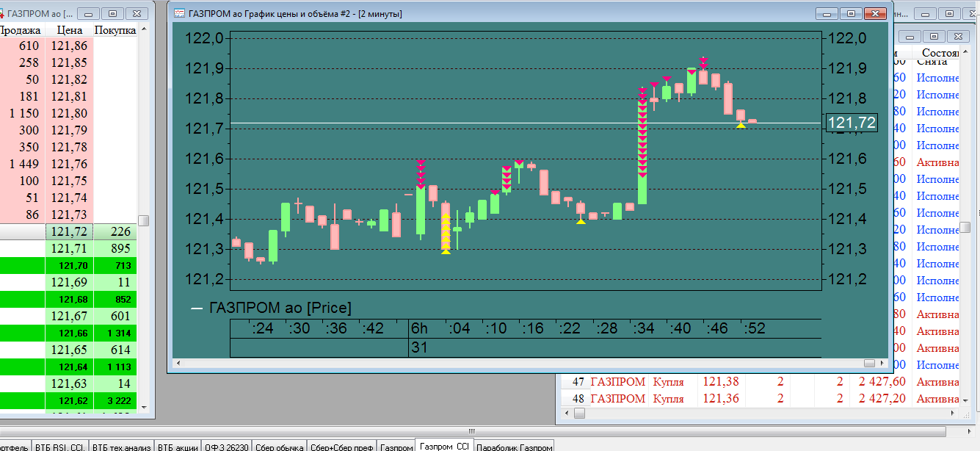Click the ГАЗПРОМ ао [Price] legend label
This screenshot has height=451, width=980.
coord(280,308)
